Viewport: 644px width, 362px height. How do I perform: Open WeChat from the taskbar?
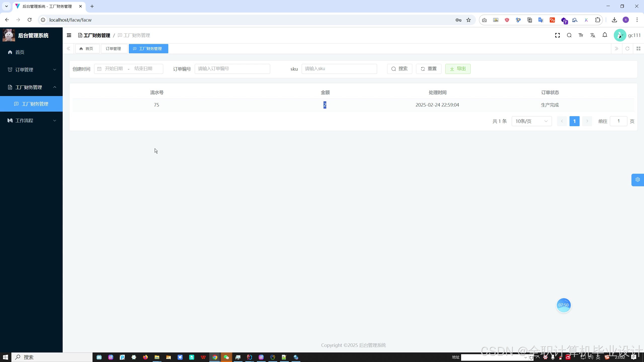click(x=226, y=357)
